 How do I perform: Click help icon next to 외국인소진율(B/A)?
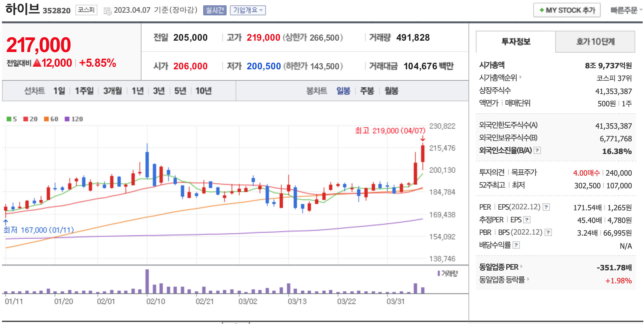[537, 151]
